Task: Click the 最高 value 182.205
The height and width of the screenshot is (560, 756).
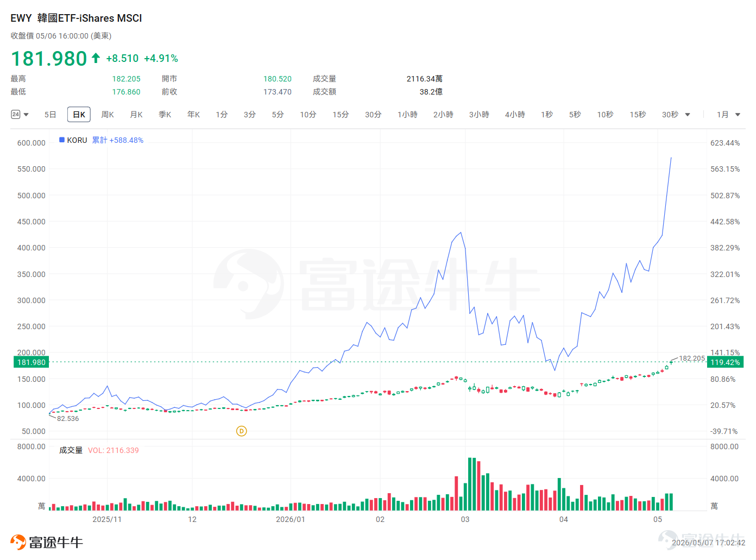Action: click(x=126, y=79)
